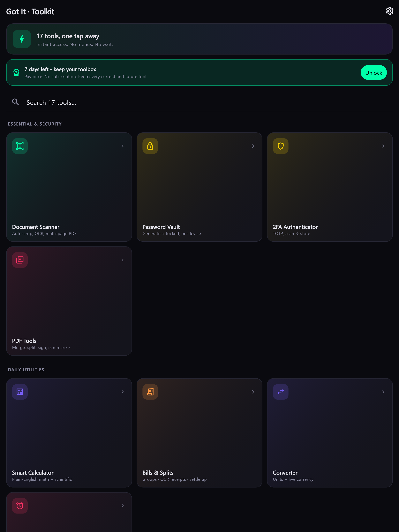
Task: Click the 2FA Authenticator shield icon
Action: 281,146
